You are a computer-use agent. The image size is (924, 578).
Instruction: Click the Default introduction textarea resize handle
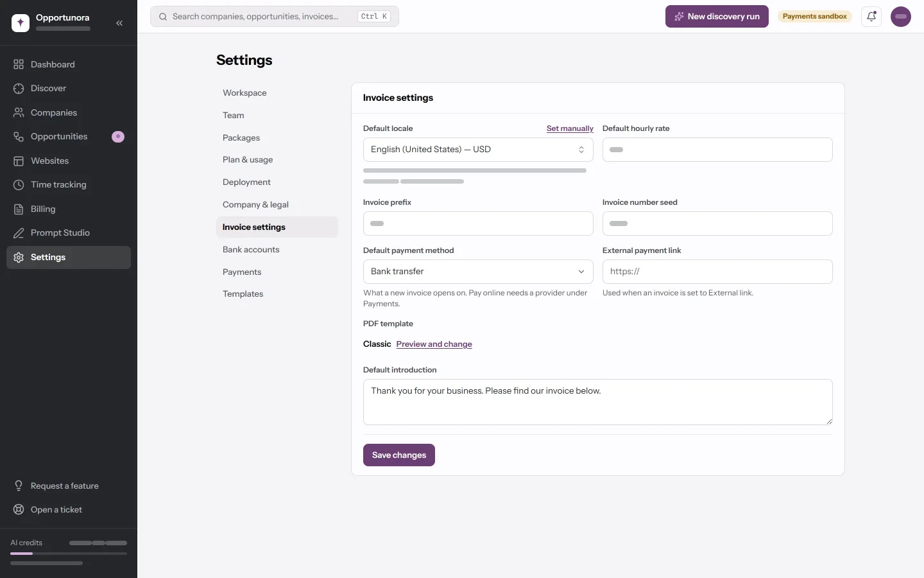pyautogui.click(x=829, y=421)
